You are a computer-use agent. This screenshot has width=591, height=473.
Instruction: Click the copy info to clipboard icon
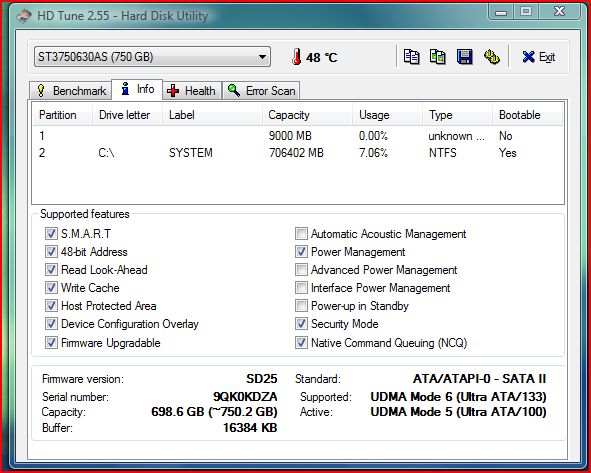(x=411, y=57)
